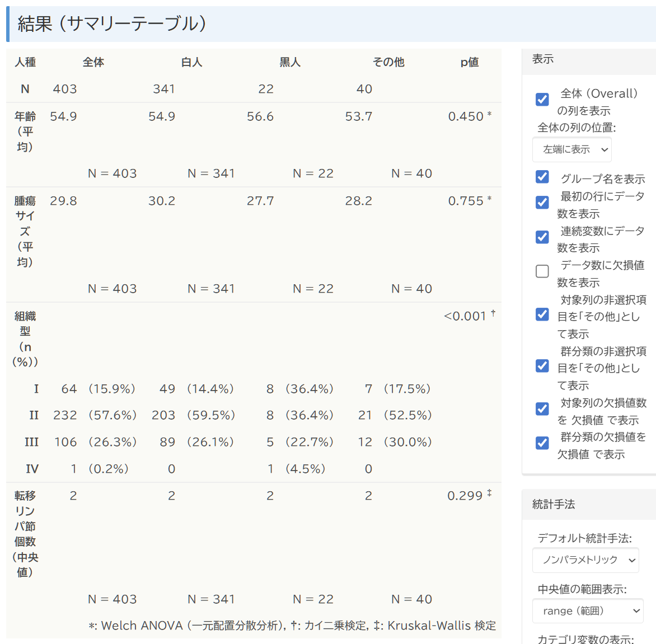This screenshot has height=644, width=656.
Task: Toggle 連続変数にデータ数を表示 checkbox
Action: 542,237
